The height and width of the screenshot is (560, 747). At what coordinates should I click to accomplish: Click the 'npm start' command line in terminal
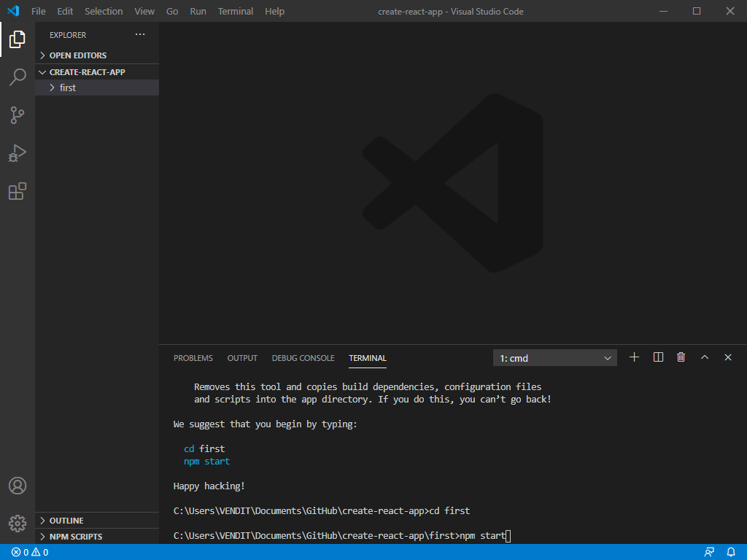(x=341, y=536)
